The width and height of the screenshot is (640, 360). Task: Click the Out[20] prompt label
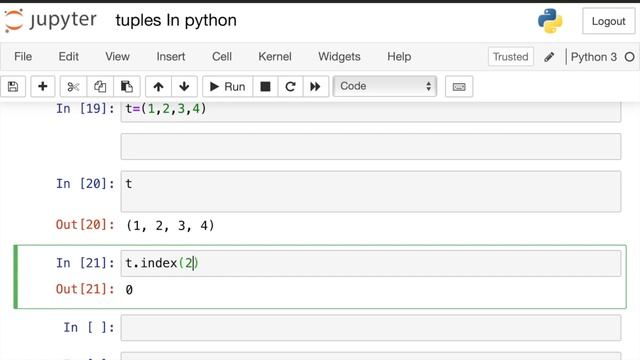[85, 224]
